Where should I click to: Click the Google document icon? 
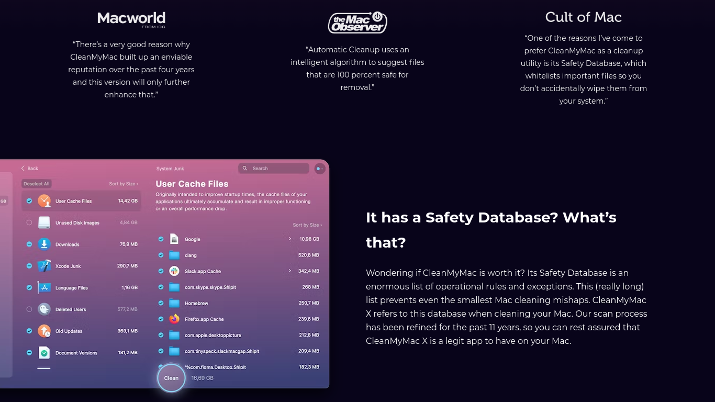click(174, 239)
